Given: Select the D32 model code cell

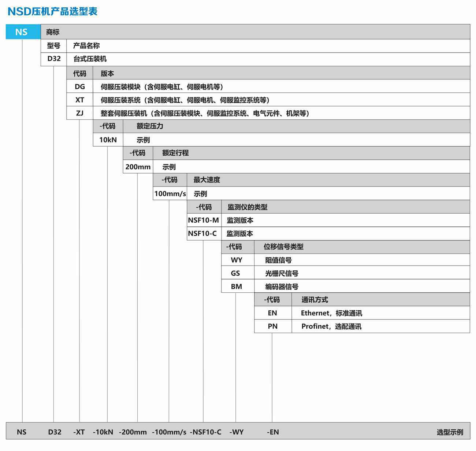Looking at the screenshot, I should pyautogui.click(x=54, y=59).
